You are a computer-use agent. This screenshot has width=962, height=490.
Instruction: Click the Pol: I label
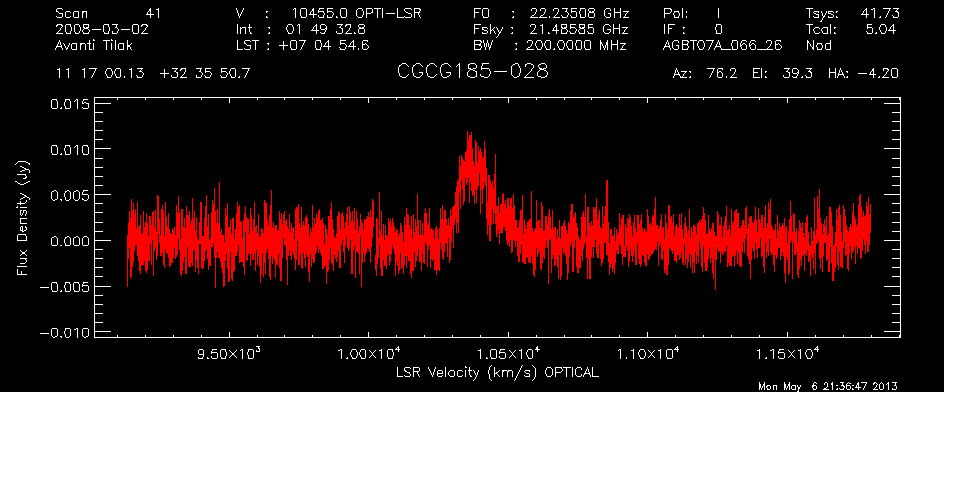pyautogui.click(x=691, y=13)
